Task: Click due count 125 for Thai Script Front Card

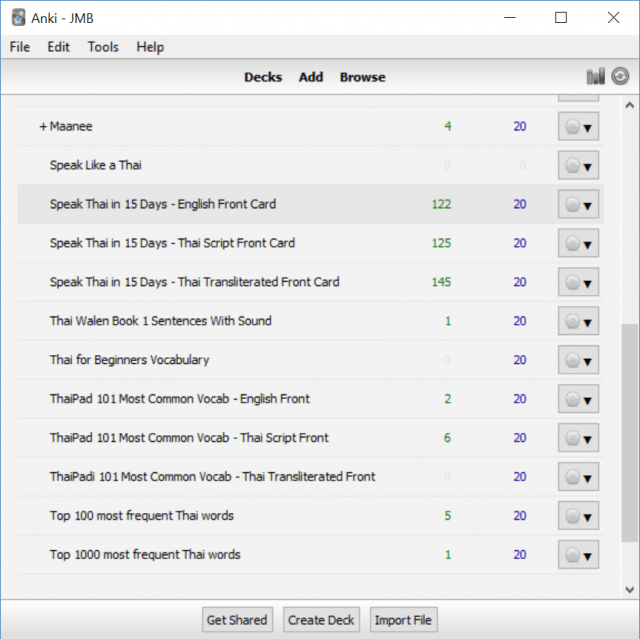Action: [x=441, y=243]
